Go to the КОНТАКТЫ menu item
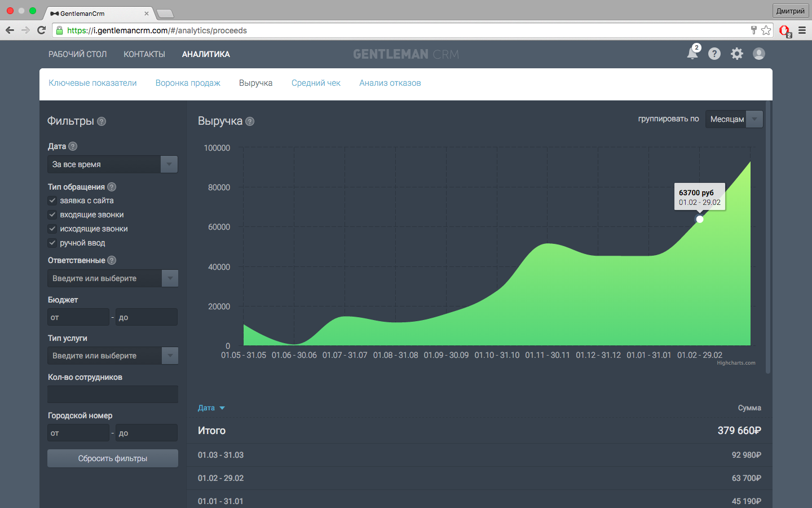Viewport: 812px width, 508px height. pyautogui.click(x=144, y=54)
